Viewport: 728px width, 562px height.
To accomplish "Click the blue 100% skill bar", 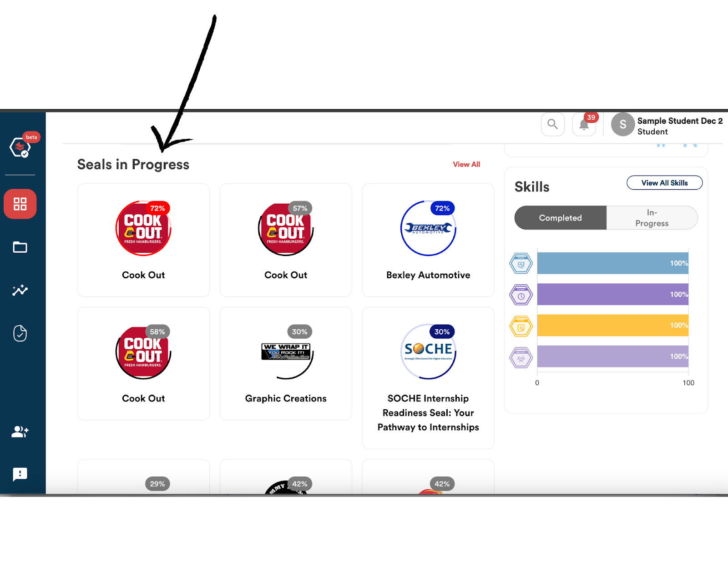I will point(613,263).
